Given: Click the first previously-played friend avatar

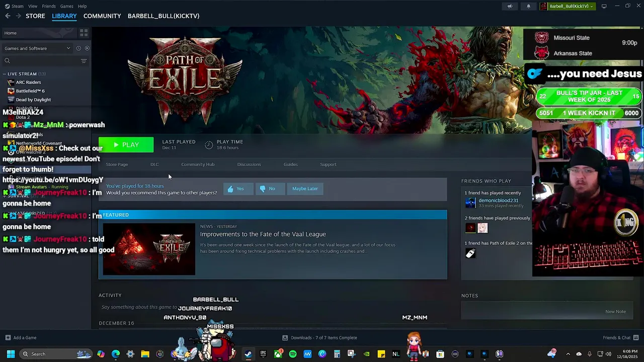Looking at the screenshot, I should tap(470, 228).
